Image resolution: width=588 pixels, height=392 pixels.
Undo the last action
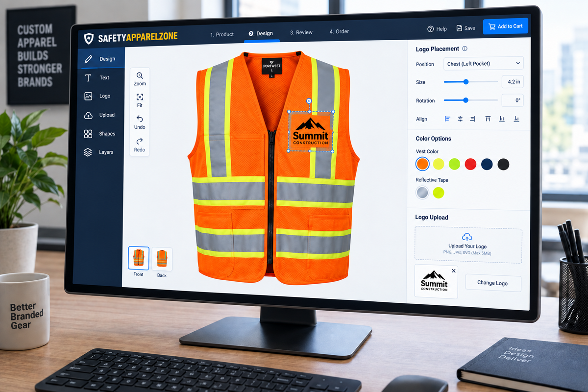pos(140,122)
